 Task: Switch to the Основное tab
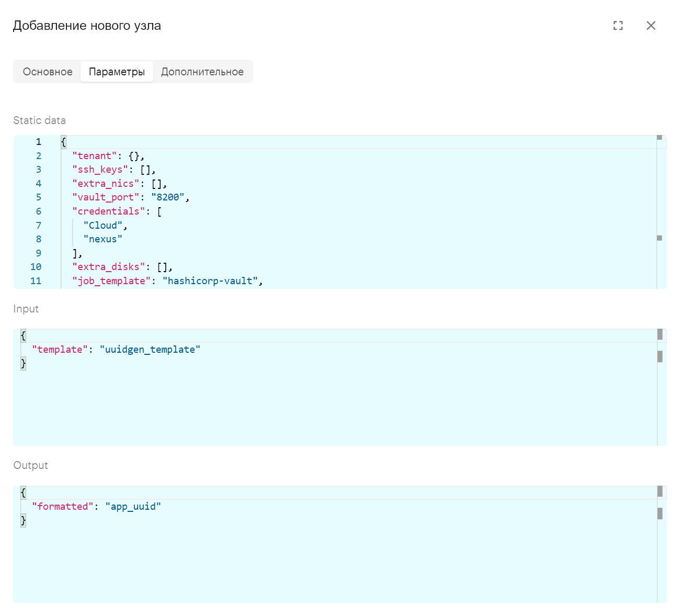[x=48, y=72]
